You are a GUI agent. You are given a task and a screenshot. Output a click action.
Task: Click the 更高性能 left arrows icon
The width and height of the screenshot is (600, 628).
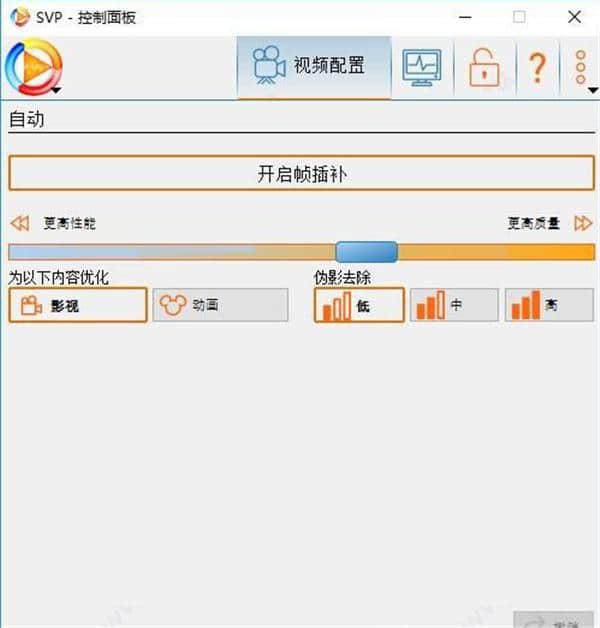(20, 223)
